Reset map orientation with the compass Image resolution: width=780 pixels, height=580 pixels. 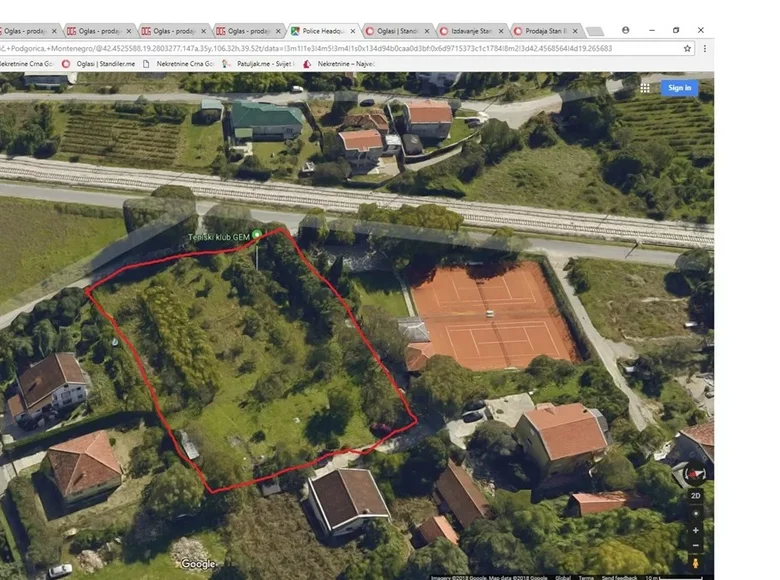coord(695,474)
